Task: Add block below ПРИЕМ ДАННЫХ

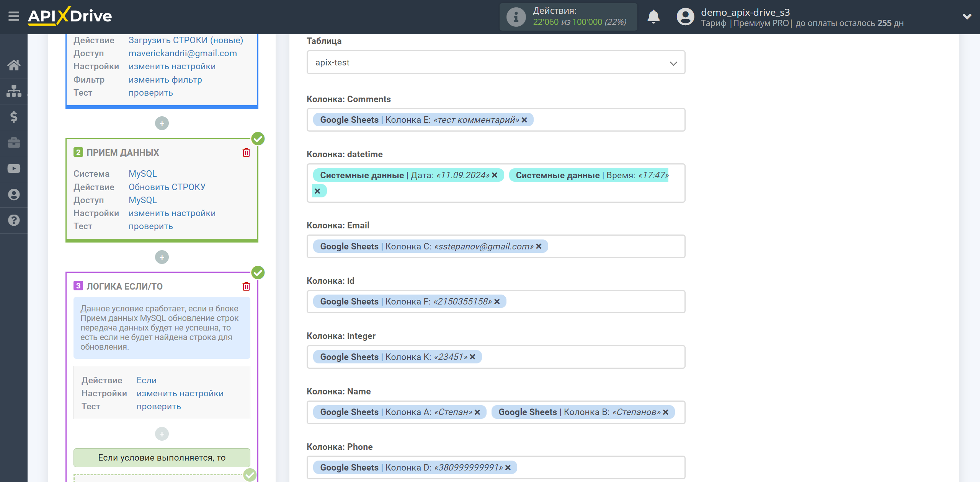Action: (x=162, y=257)
